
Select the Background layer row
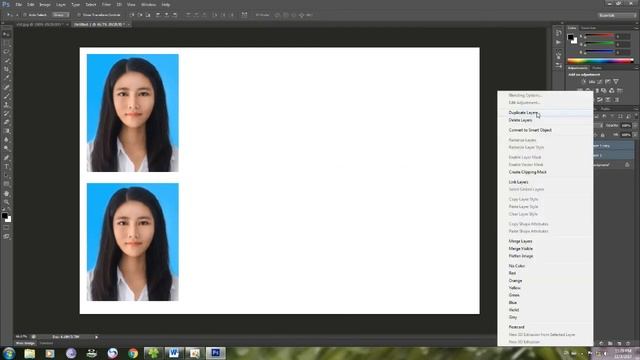(613, 165)
